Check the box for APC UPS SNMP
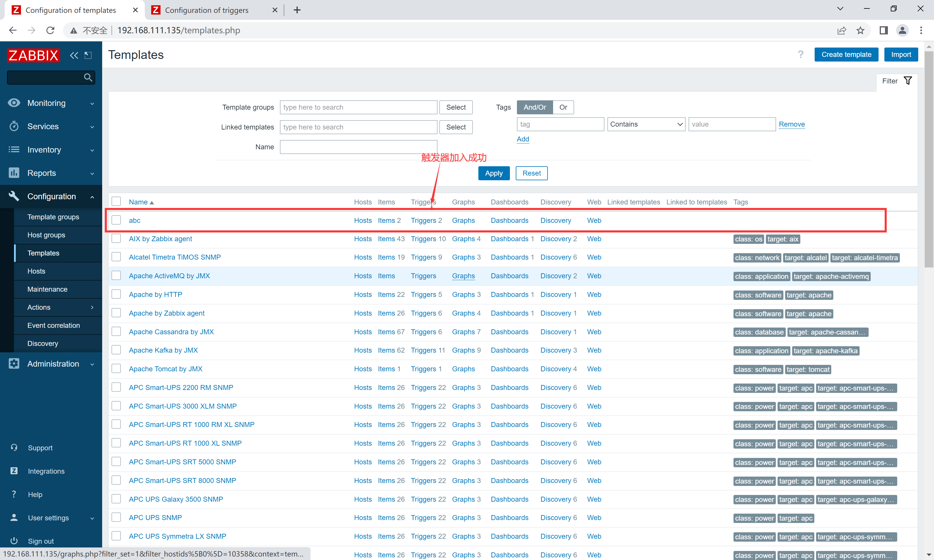Viewport: 934px width, 560px height. [x=116, y=517]
